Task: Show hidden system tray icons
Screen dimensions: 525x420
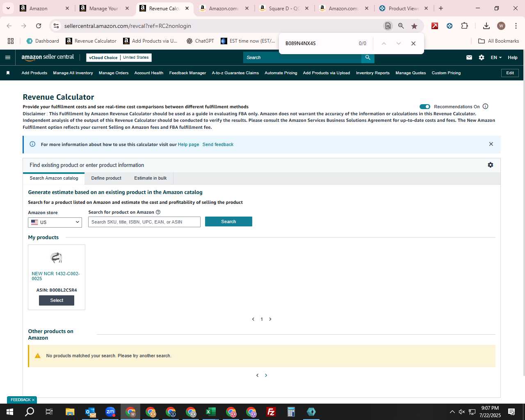Action: (x=452, y=412)
